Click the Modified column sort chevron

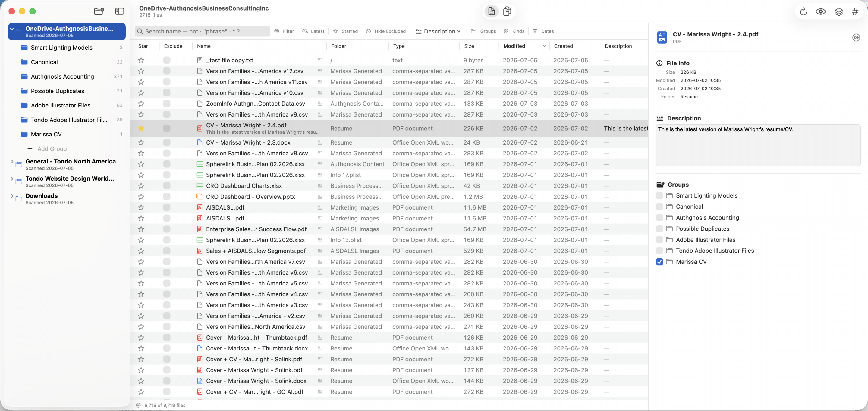pos(544,46)
